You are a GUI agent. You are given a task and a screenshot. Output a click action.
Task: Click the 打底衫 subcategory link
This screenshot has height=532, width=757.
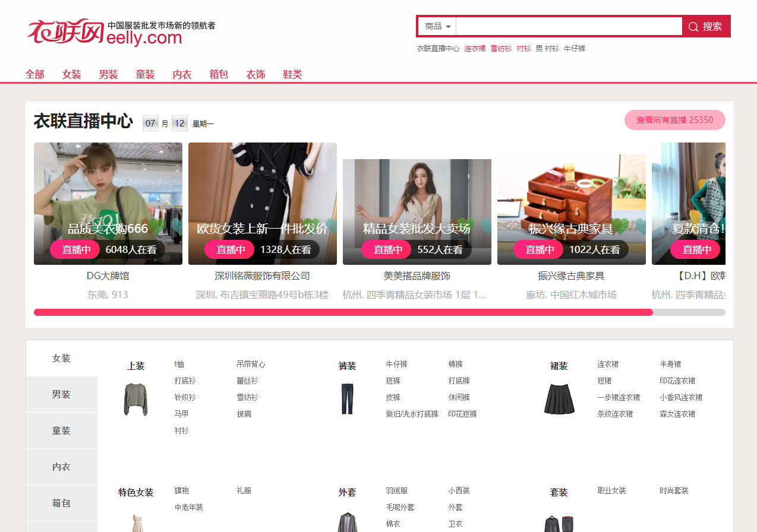click(x=185, y=381)
